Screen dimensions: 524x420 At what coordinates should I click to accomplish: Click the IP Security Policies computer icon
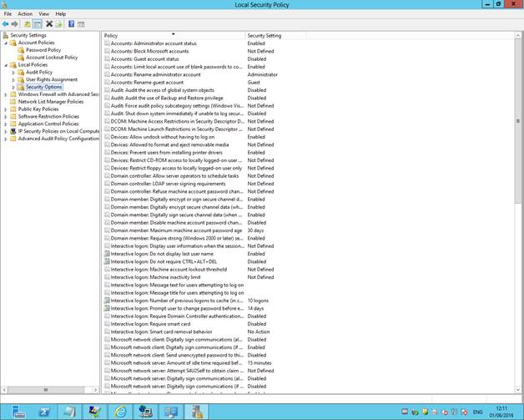tap(13, 131)
